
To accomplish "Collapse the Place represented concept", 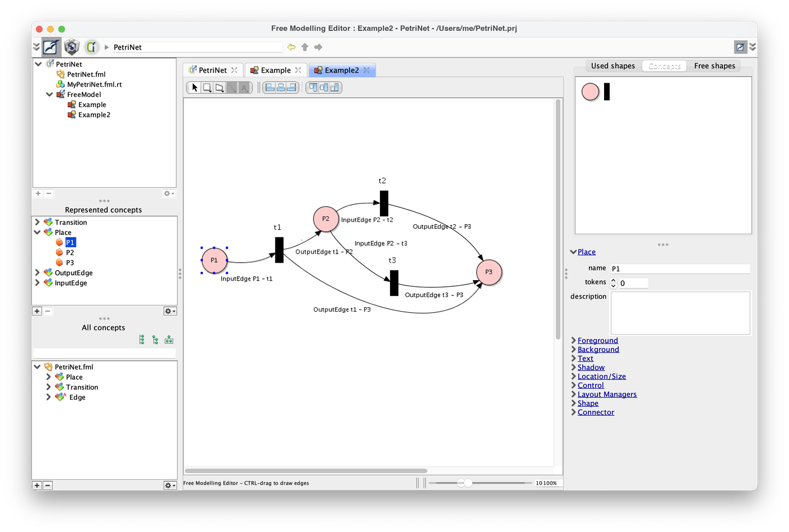I will click(38, 232).
